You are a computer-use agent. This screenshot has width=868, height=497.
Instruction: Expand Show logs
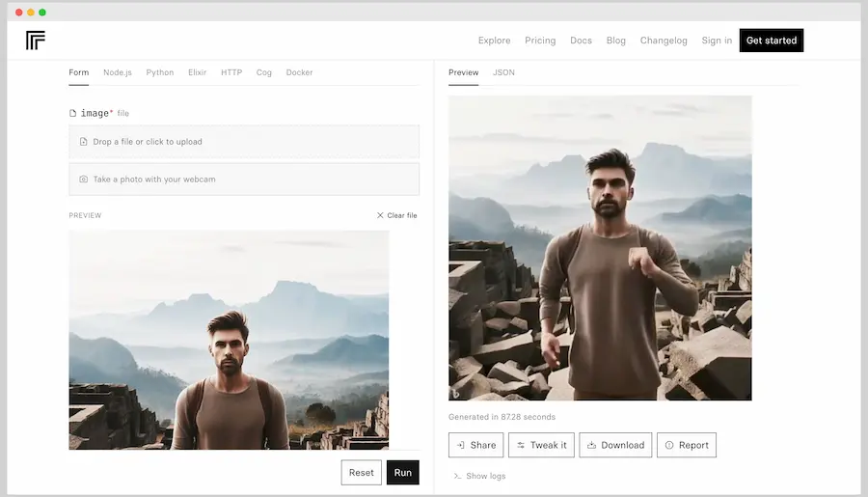tap(479, 476)
